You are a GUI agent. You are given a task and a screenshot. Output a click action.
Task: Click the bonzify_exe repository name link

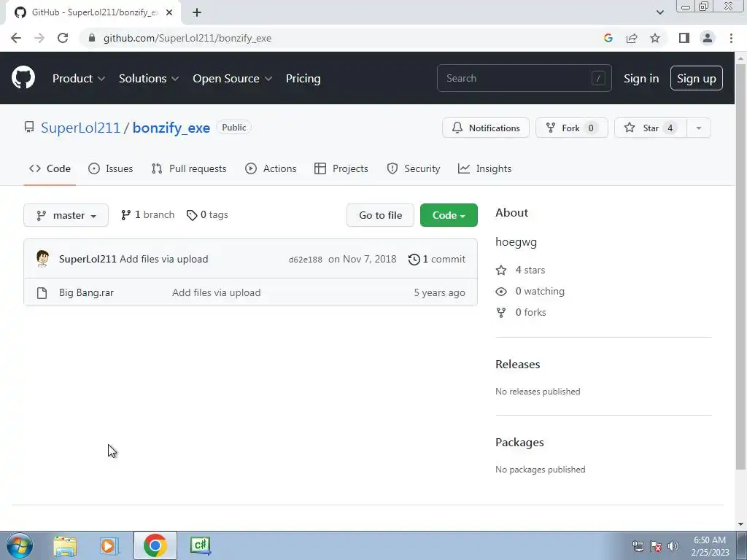pyautogui.click(x=171, y=128)
